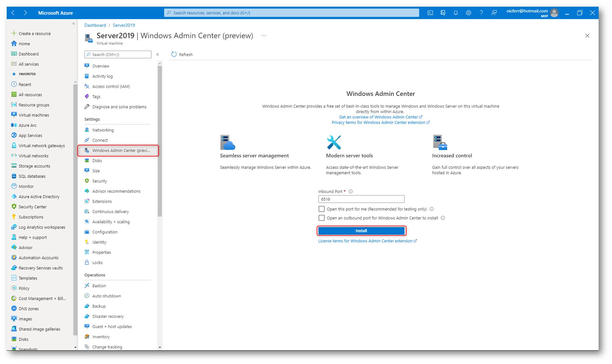The width and height of the screenshot is (612, 364).
Task: Click Server2019 breadcrumb link
Action: pos(124,25)
